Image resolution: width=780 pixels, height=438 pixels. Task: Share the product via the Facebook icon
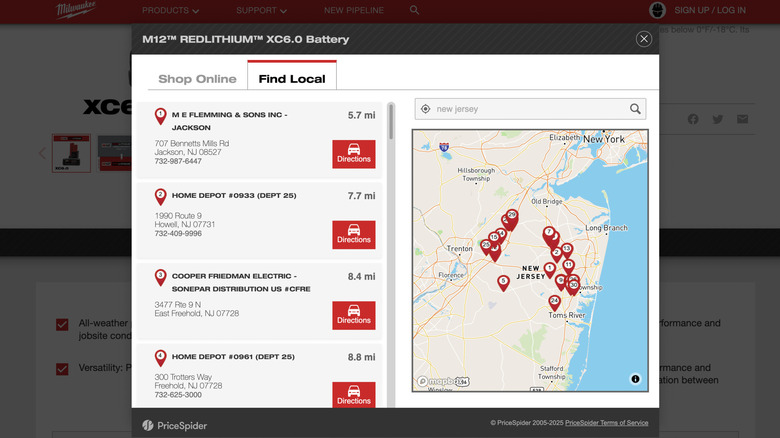tap(693, 119)
